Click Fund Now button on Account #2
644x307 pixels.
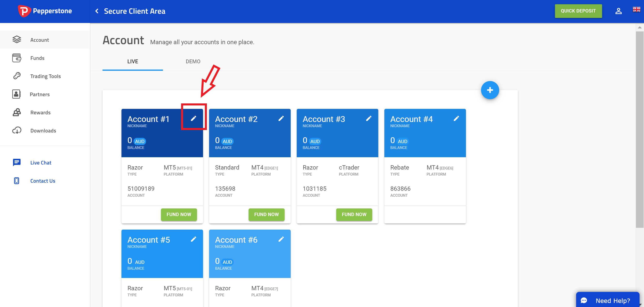(x=267, y=214)
